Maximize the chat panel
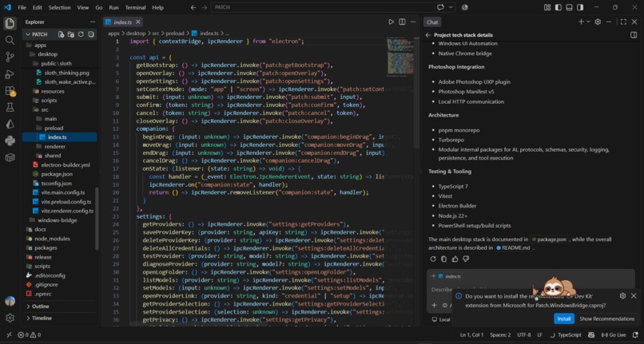The height and width of the screenshot is (344, 644). point(623,22)
